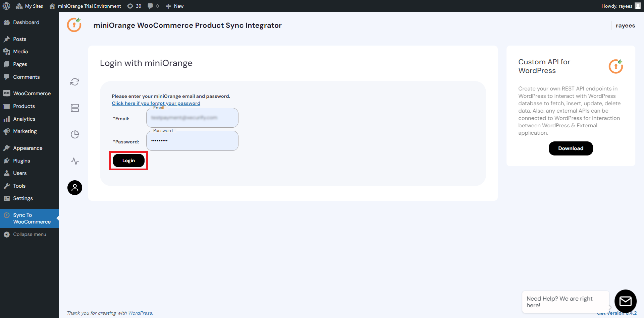The width and height of the screenshot is (644, 318).
Task: Click the Posts pushpin icon
Action: pyautogui.click(x=7, y=39)
